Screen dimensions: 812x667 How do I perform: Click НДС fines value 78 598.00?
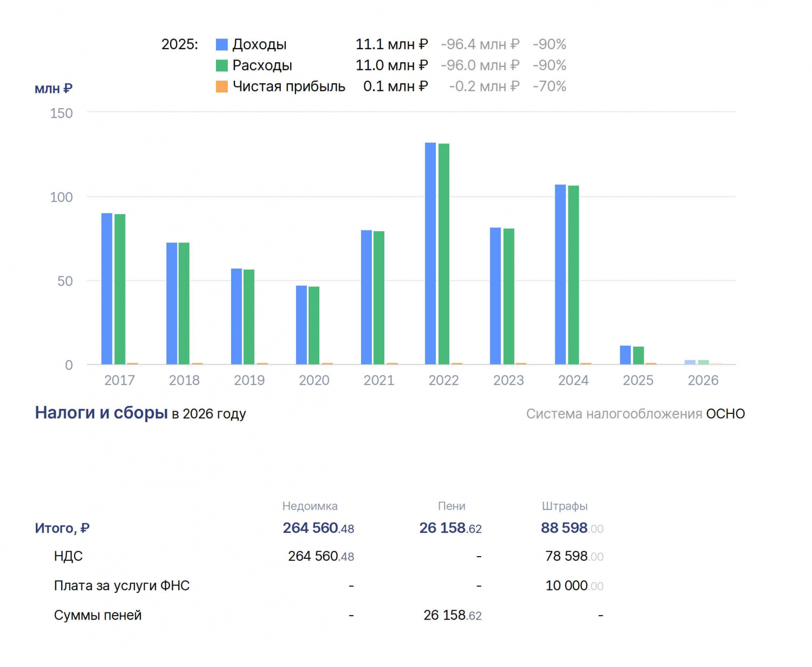(574, 556)
